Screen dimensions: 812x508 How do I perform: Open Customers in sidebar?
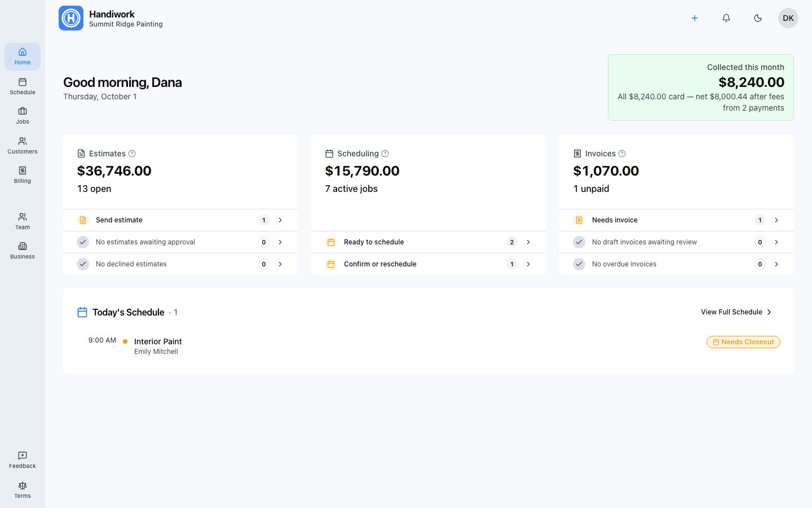click(x=23, y=146)
